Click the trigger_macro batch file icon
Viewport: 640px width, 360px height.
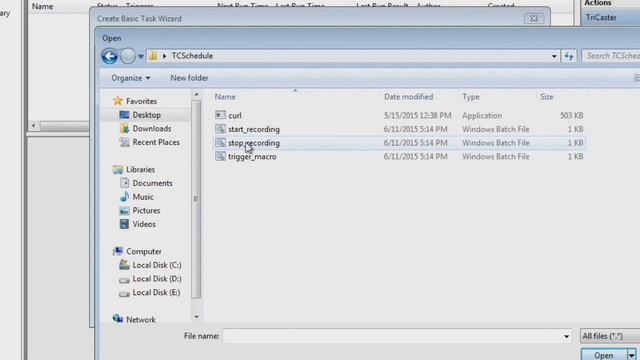[x=220, y=156]
